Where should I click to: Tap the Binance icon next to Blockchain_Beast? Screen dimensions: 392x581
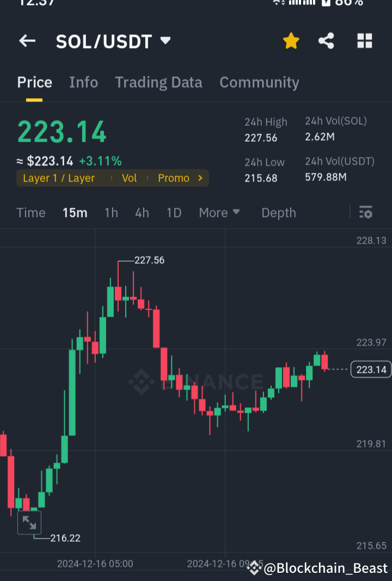[254, 568]
